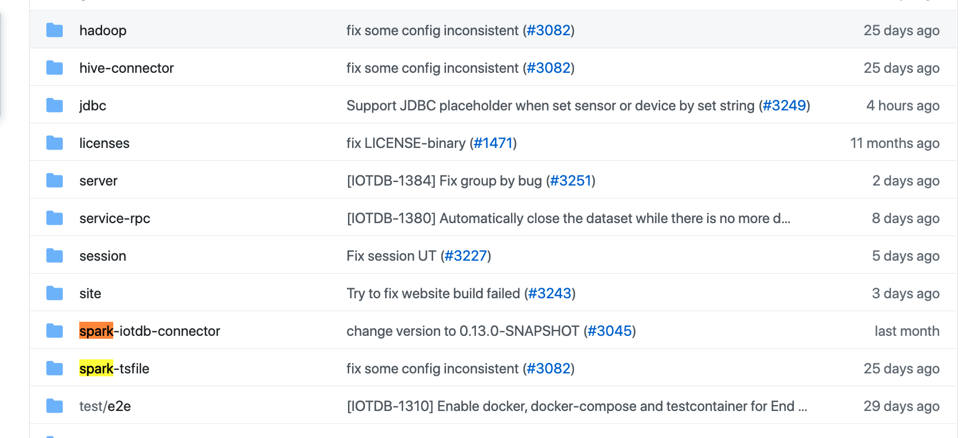The width and height of the screenshot is (980, 438).
Task: Open the IOTDB-1380 commit message
Action: tap(568, 218)
